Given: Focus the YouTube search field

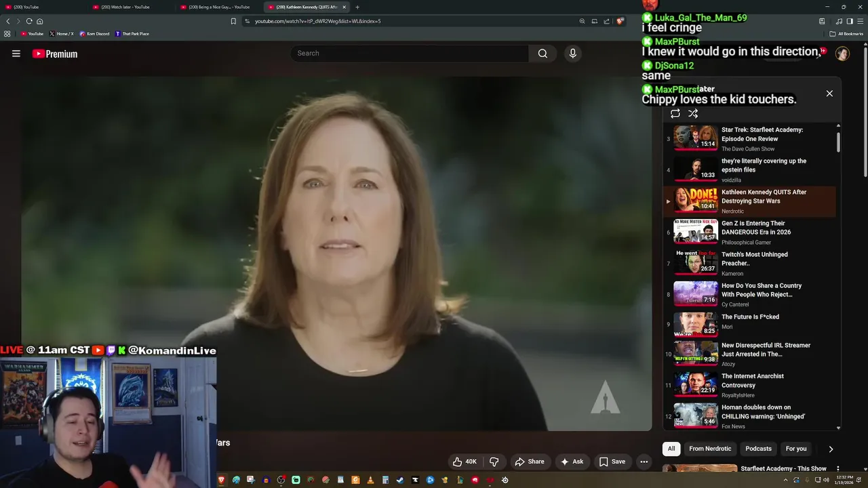Looking at the screenshot, I should pos(410,54).
